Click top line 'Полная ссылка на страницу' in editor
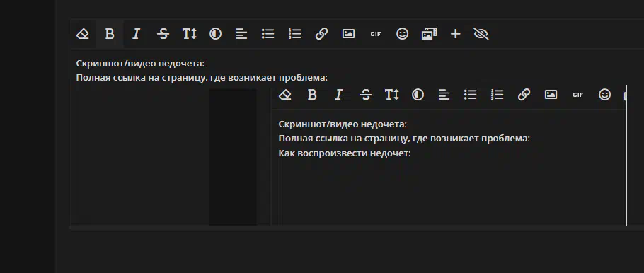The height and width of the screenshot is (273, 644). (140, 78)
